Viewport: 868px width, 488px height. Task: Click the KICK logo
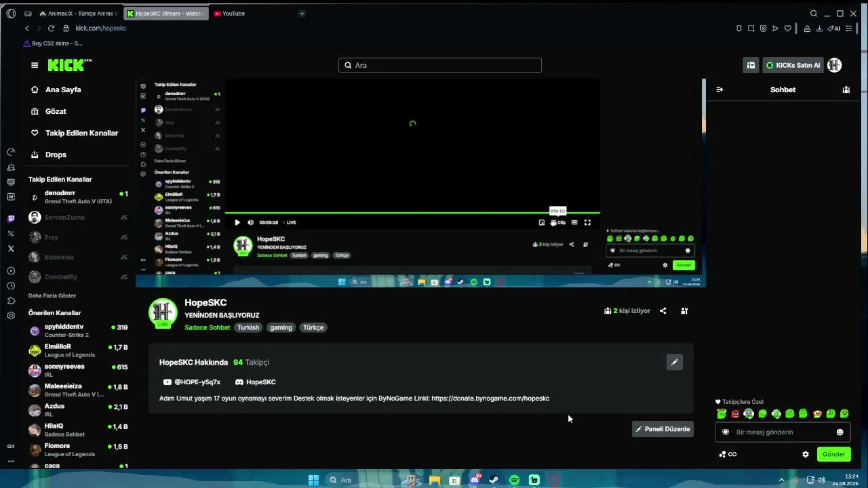pyautogui.click(x=69, y=65)
